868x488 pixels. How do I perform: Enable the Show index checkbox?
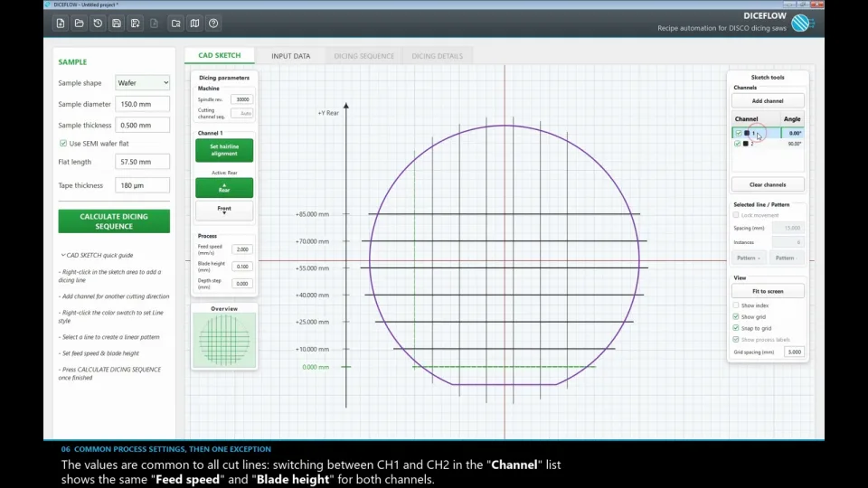[736, 305]
